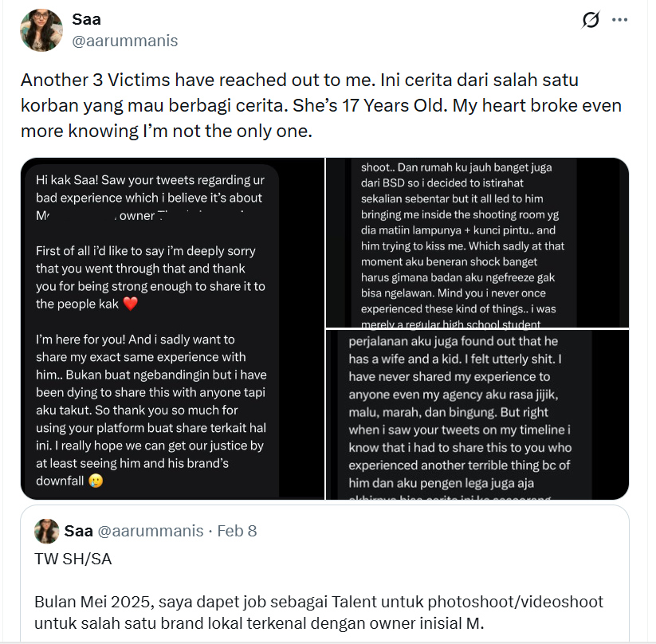
Task: Open the top-right image mentioning BSD
Action: point(477,243)
